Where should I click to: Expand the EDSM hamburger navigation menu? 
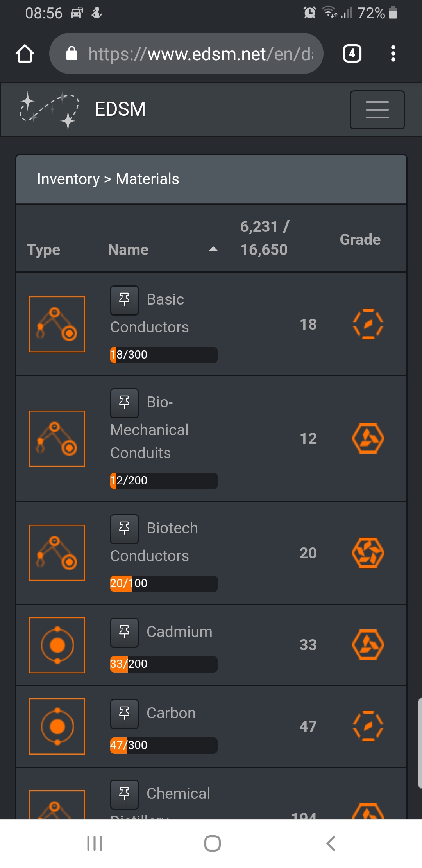[x=377, y=110]
